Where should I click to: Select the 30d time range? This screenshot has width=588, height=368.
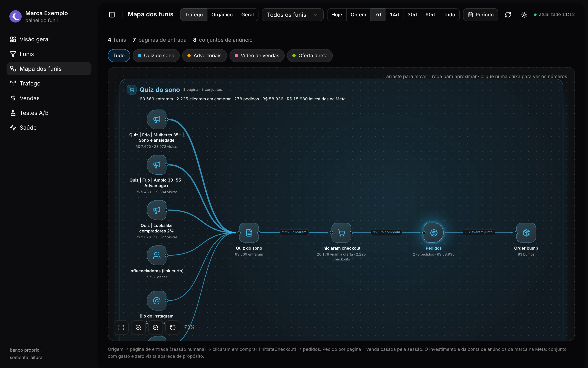click(412, 15)
